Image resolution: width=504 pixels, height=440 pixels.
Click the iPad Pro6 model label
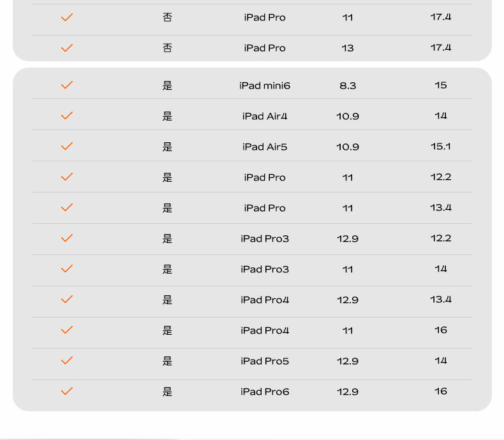[x=265, y=392]
